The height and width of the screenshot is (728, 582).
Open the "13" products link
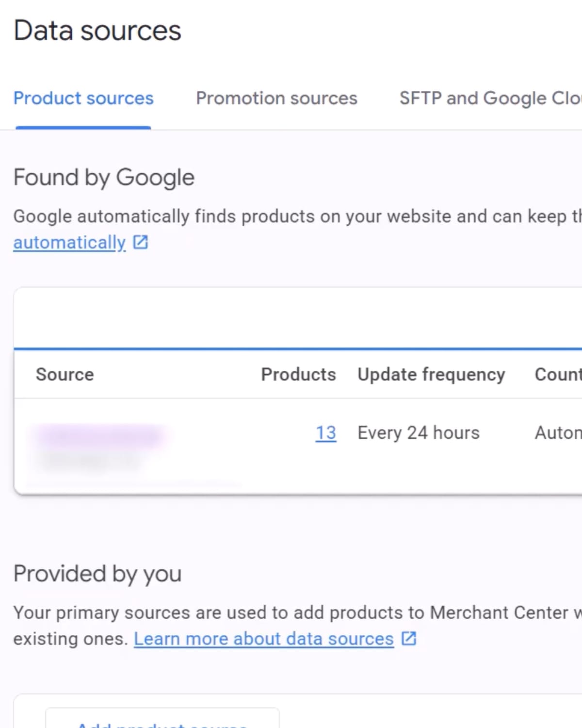click(x=325, y=432)
